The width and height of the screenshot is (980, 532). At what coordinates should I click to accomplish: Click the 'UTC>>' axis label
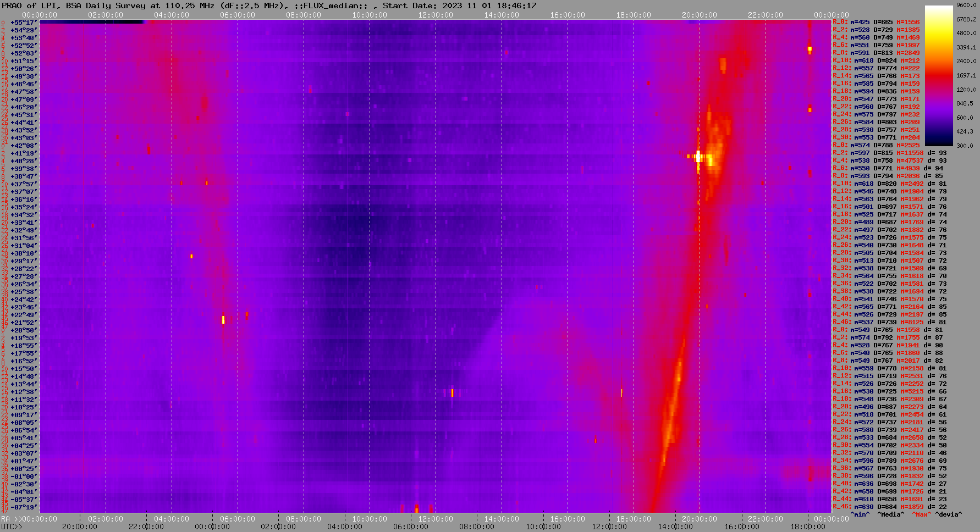[x=12, y=527]
